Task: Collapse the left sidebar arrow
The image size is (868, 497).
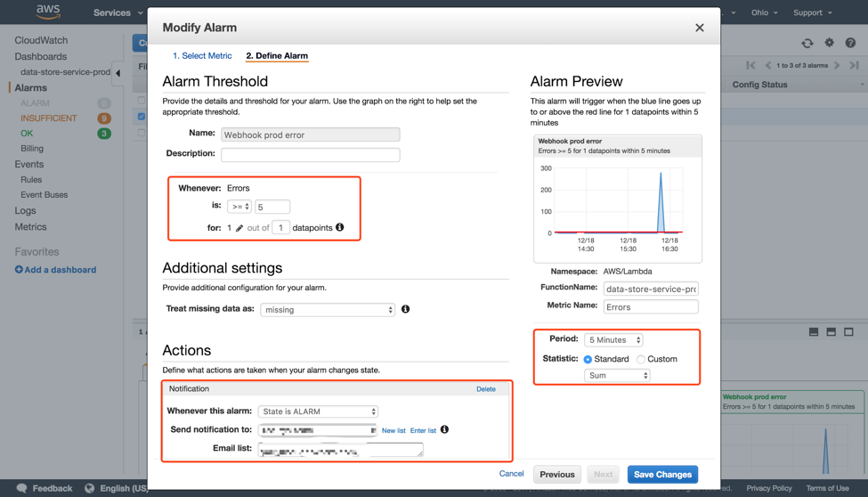Action: (118, 73)
